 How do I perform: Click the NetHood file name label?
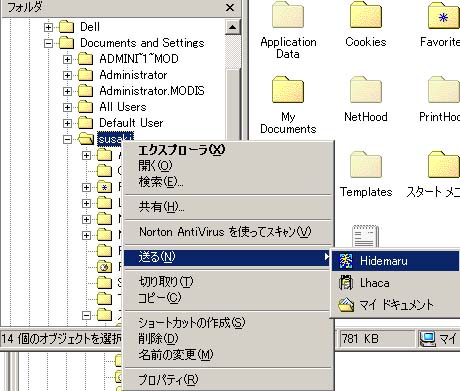pos(366,117)
